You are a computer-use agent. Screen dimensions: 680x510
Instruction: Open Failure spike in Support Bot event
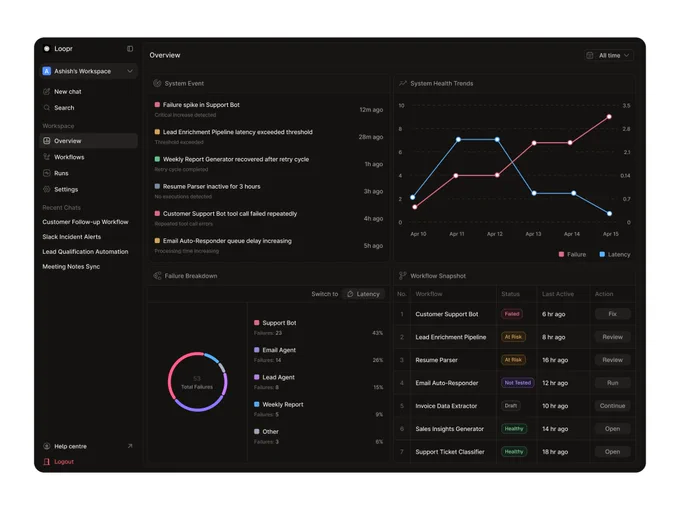[x=268, y=109]
